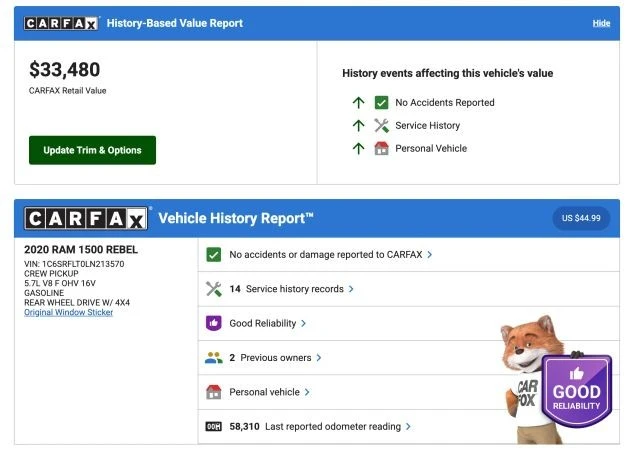This screenshot has height=453, width=640.
Task: Click the CREW PICKUP text
Action: coord(51,273)
